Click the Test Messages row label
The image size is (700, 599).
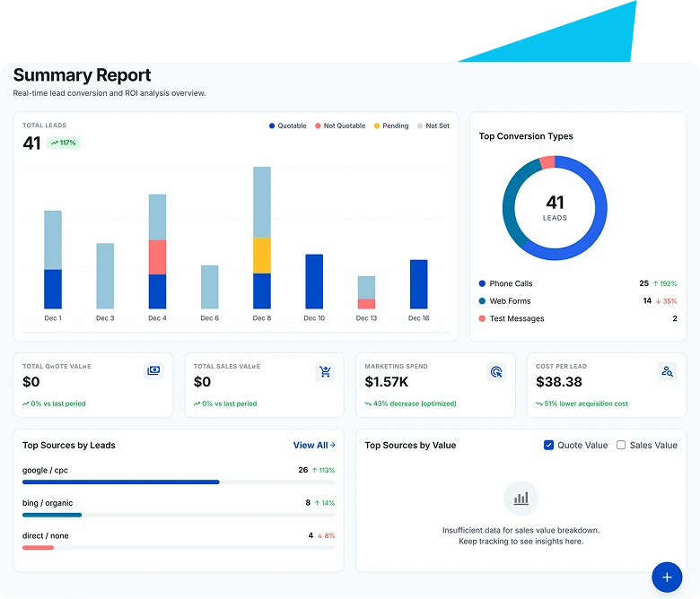click(x=517, y=318)
